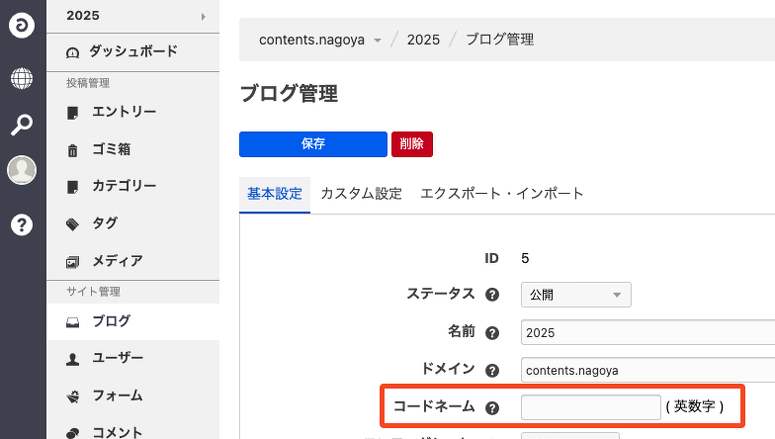Switch to the エクスポート・インポート tab
The width and height of the screenshot is (775, 439).
[502, 194]
